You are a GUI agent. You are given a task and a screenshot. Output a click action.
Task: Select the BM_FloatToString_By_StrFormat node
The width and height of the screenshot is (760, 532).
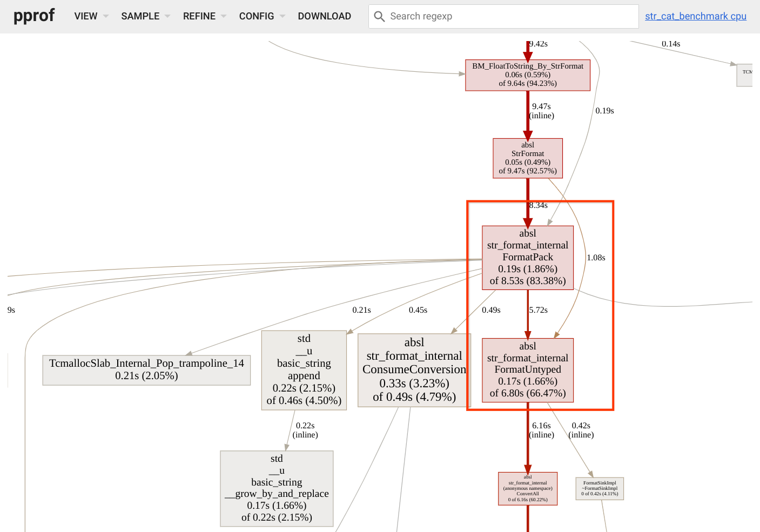tap(528, 75)
